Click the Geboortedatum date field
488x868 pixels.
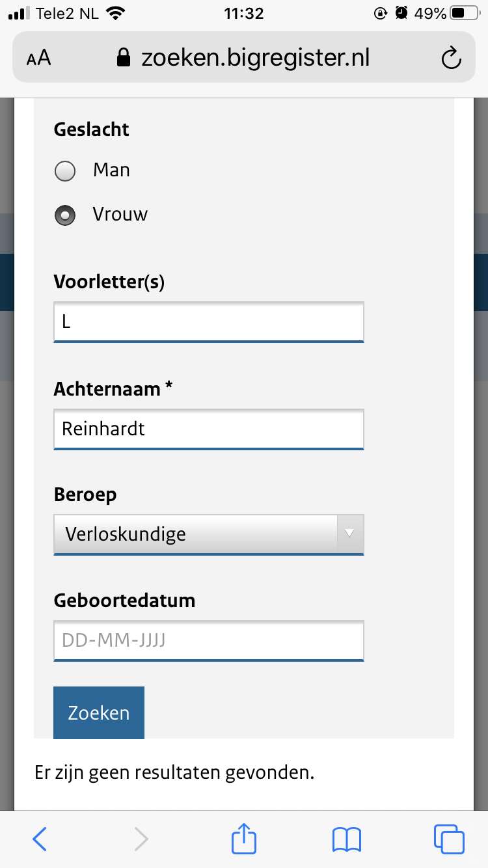point(208,641)
